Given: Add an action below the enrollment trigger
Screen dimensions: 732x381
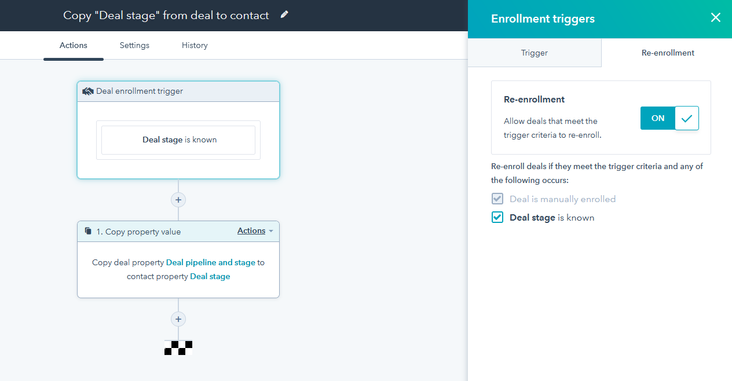Looking at the screenshot, I should 178,200.
